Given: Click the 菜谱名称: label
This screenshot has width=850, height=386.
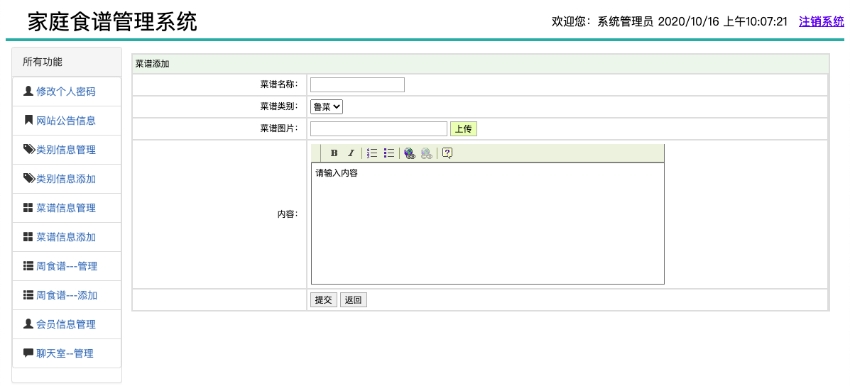Looking at the screenshot, I should click(279, 85).
